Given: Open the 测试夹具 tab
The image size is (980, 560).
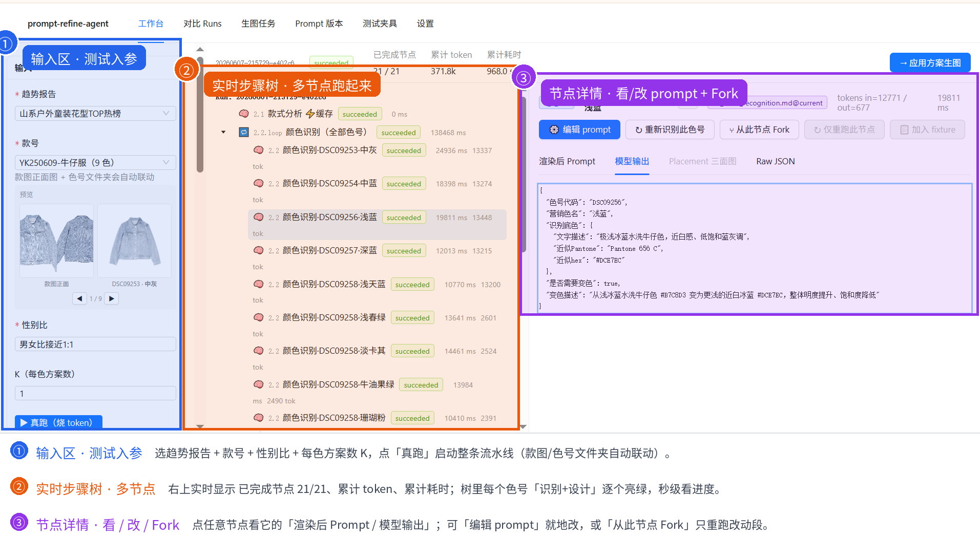Looking at the screenshot, I should (380, 24).
